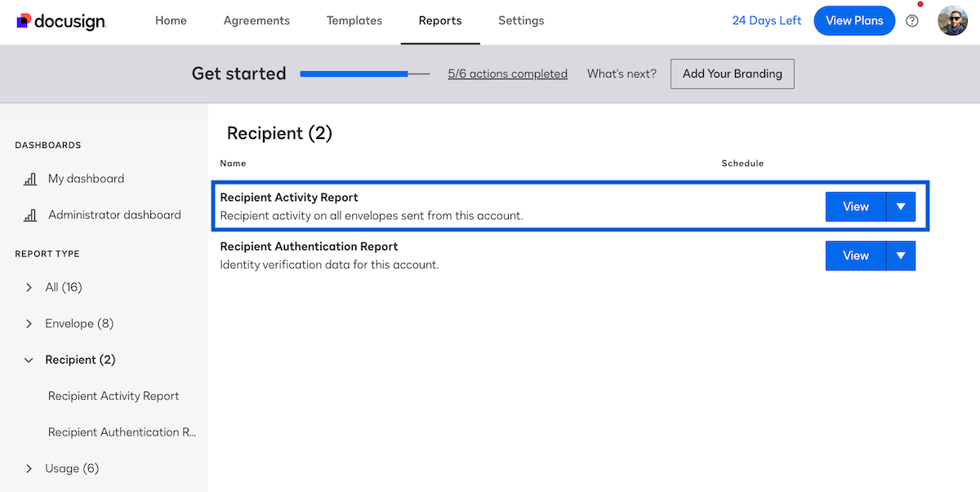Click the View Plans button
This screenshot has height=492, width=980.
click(x=854, y=20)
